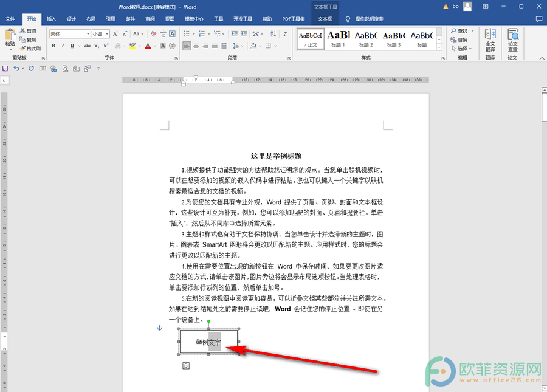Open the phonetic guide (wén) tool

(x=163, y=34)
